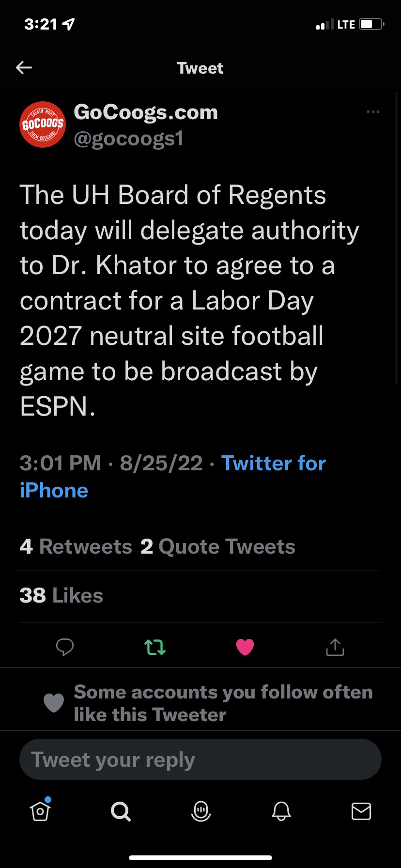
Task: Open the Spaces microphone tab
Action: pos(201,811)
